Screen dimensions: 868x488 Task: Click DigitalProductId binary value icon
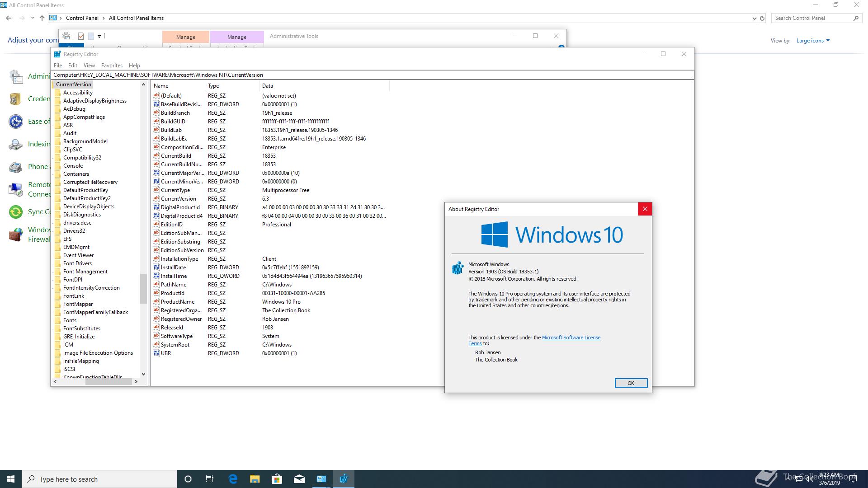(x=156, y=207)
